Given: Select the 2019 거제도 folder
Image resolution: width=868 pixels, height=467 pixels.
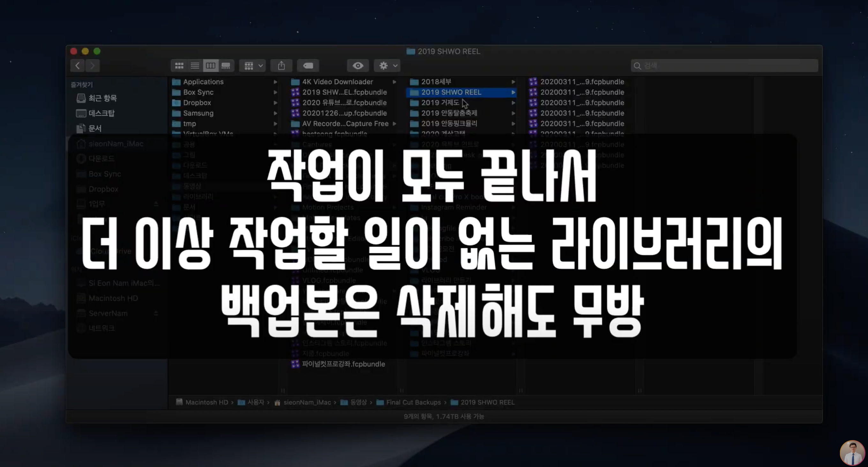Looking at the screenshot, I should pyautogui.click(x=440, y=103).
